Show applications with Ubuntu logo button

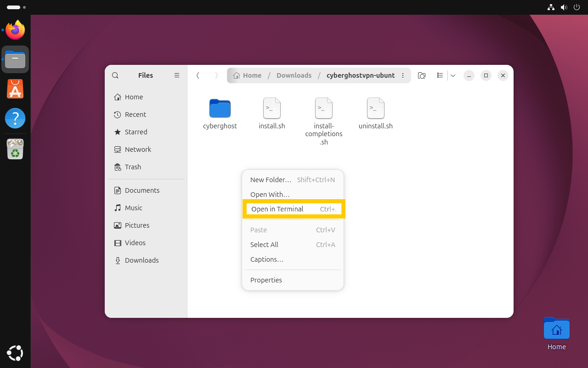click(x=15, y=353)
